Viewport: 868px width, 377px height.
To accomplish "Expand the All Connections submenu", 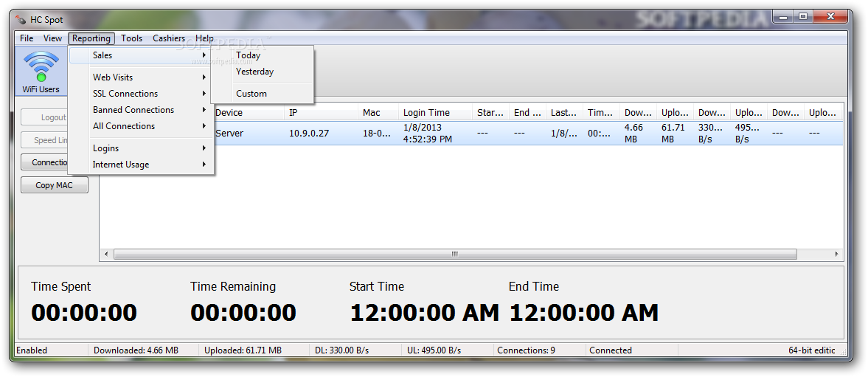I will point(140,126).
